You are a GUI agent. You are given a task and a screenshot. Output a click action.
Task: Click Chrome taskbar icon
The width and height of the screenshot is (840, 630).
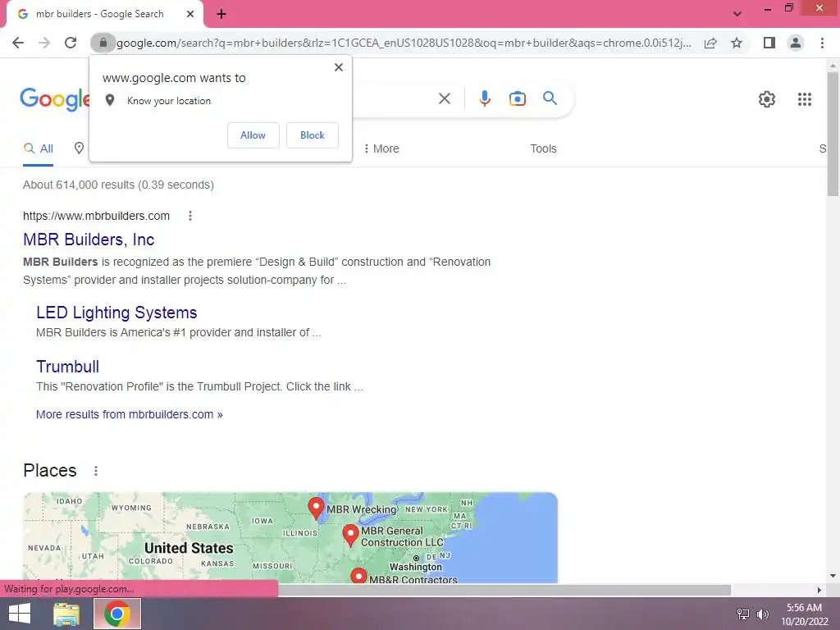click(116, 614)
